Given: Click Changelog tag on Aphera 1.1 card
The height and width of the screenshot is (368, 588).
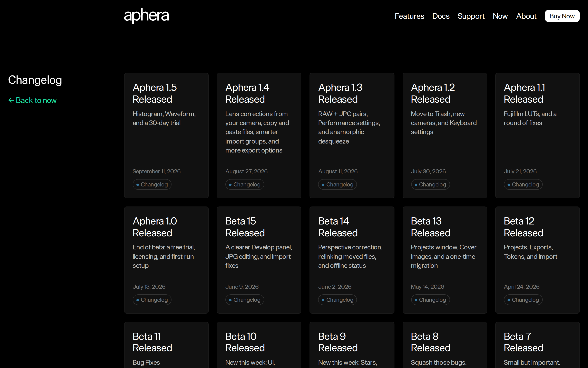Looking at the screenshot, I should pos(523,184).
